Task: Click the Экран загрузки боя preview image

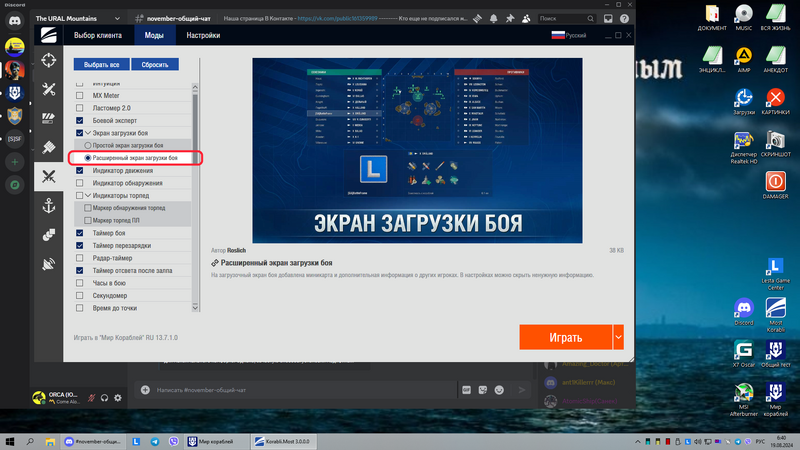Action: pyautogui.click(x=417, y=151)
